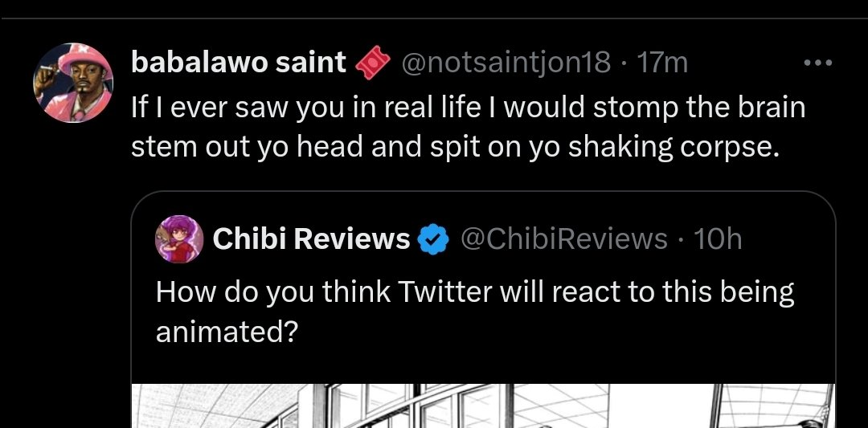Open the babalawo saint display name
This screenshot has height=428, width=868.
239,63
